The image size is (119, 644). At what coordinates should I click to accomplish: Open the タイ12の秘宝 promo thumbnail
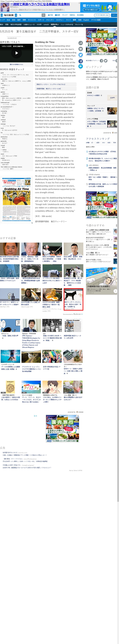point(31,387)
